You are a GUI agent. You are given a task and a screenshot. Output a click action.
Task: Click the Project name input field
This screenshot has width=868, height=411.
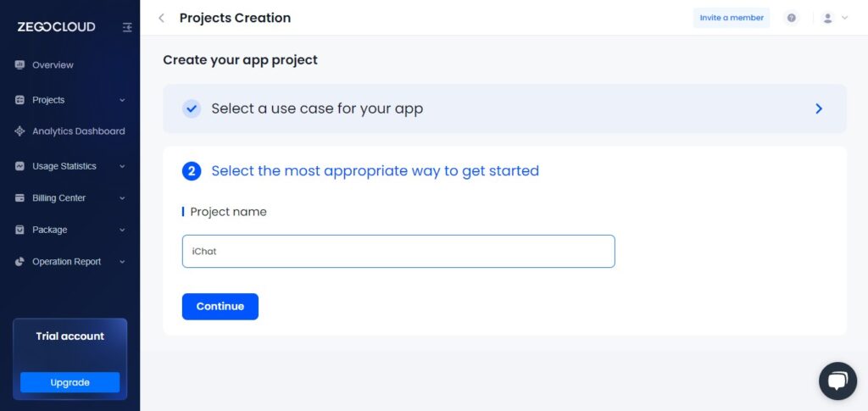point(398,251)
